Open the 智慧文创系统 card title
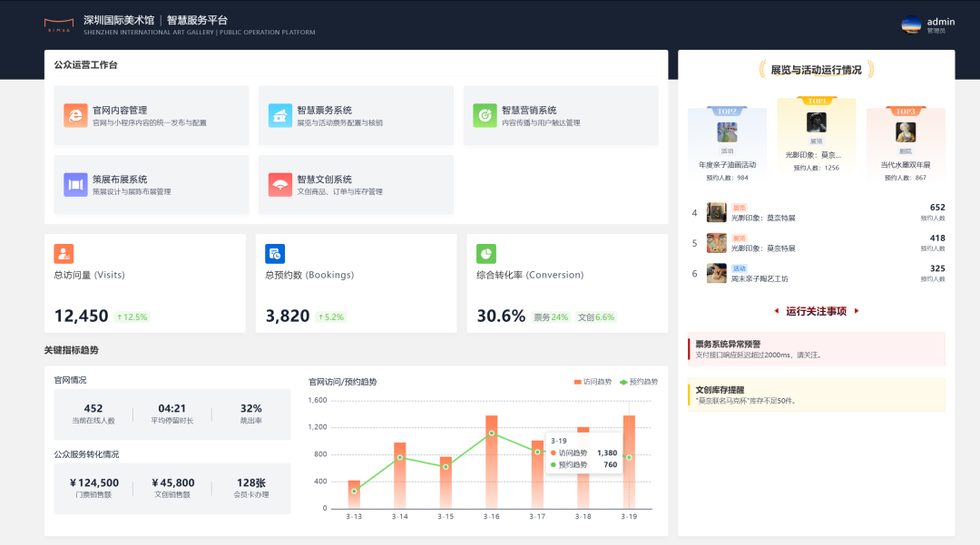Viewport: 980px width, 545px height. 324,180
